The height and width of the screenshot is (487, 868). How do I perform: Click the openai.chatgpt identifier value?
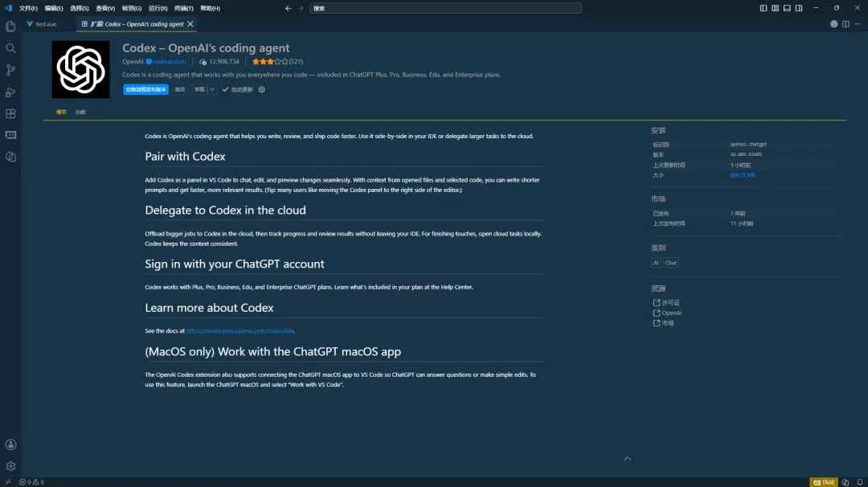tap(748, 145)
